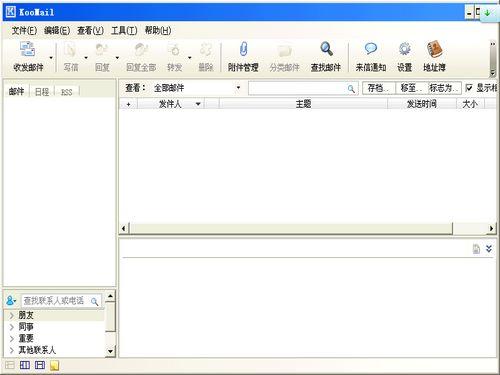Image resolution: width=500 pixels, height=375 pixels.
Task: Click the 转发 forward icon
Action: (174, 50)
